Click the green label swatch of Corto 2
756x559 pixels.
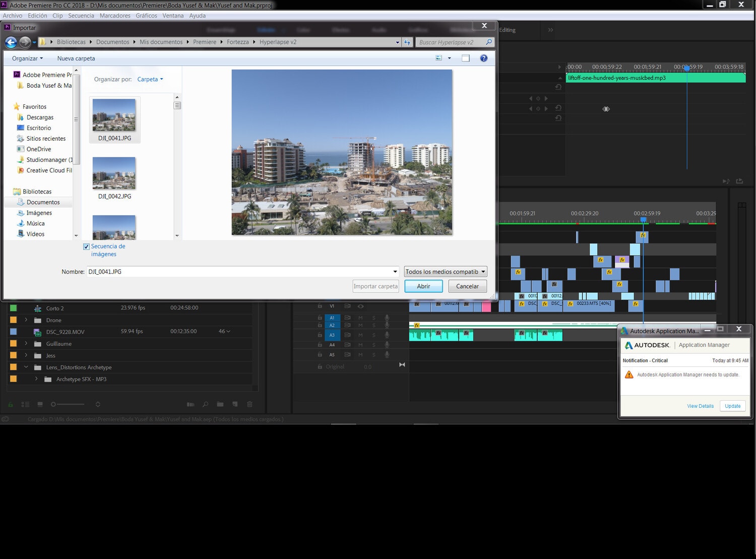coord(14,308)
